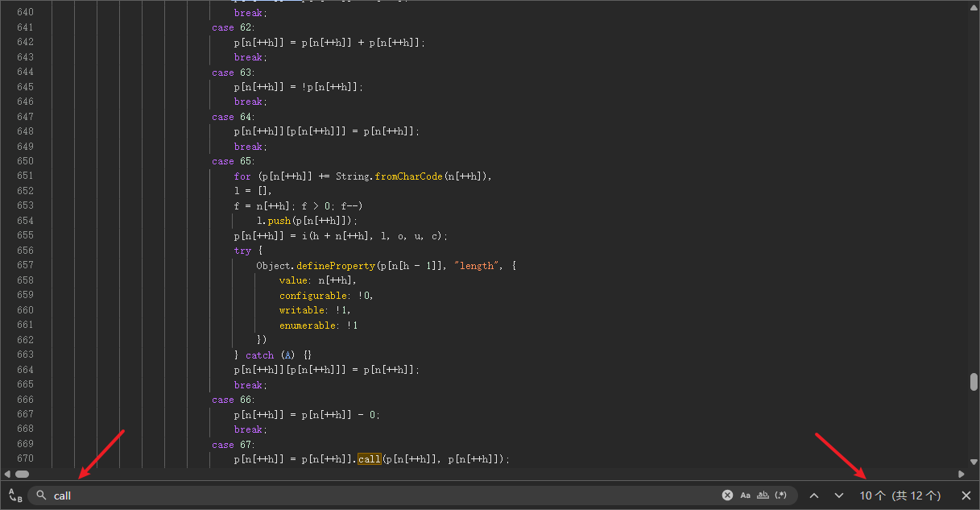This screenshot has width=980, height=510.
Task: Toggle the Aa match-case option
Action: [746, 495]
